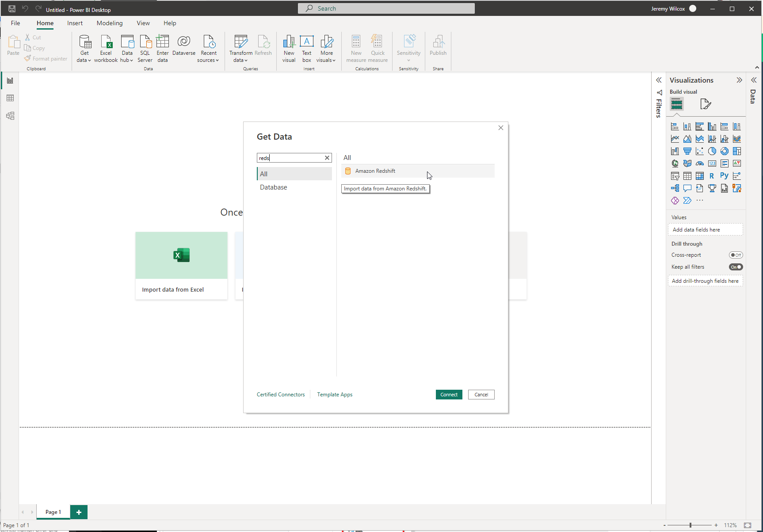Select the line chart visual

[675, 139]
